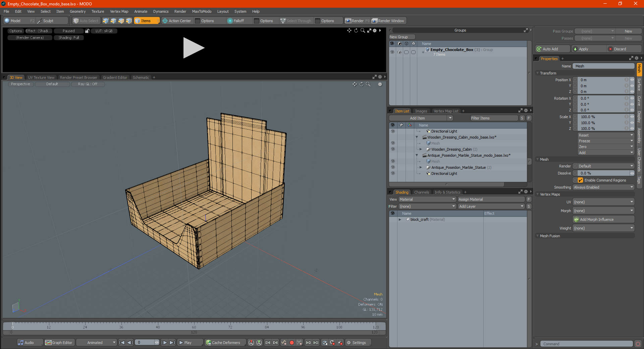Open the Dynamics menu
Screen dimensions: 644x349
(161, 11)
